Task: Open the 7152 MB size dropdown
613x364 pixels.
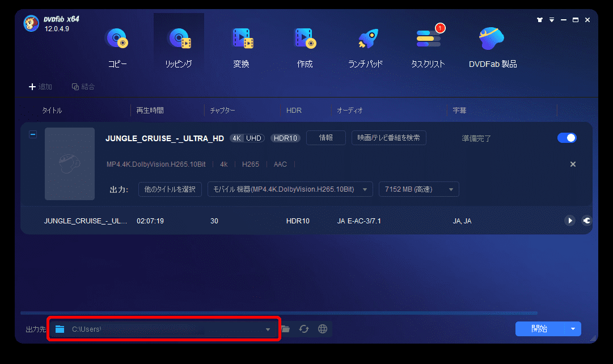Action: (418, 189)
